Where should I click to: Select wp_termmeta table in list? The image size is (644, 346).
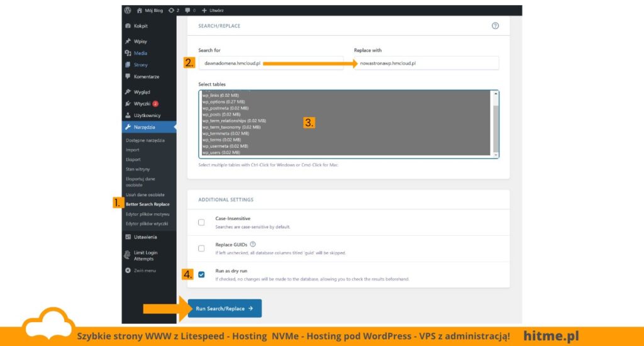click(x=346, y=133)
